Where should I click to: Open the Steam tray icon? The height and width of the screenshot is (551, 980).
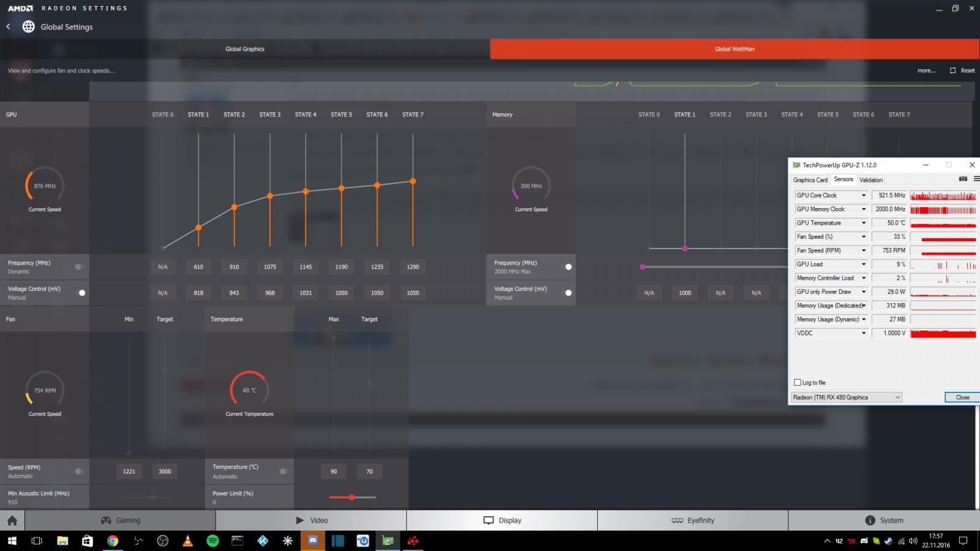tap(888, 541)
